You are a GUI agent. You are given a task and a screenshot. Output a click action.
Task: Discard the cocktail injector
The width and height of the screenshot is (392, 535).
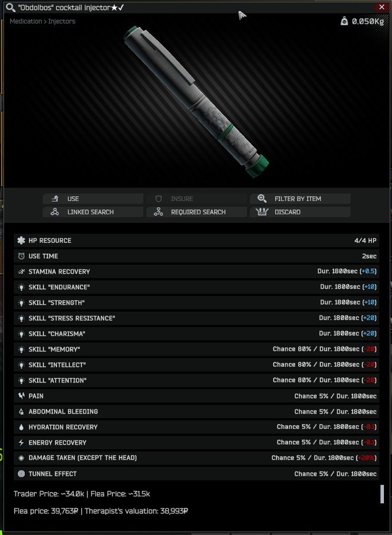[300, 212]
